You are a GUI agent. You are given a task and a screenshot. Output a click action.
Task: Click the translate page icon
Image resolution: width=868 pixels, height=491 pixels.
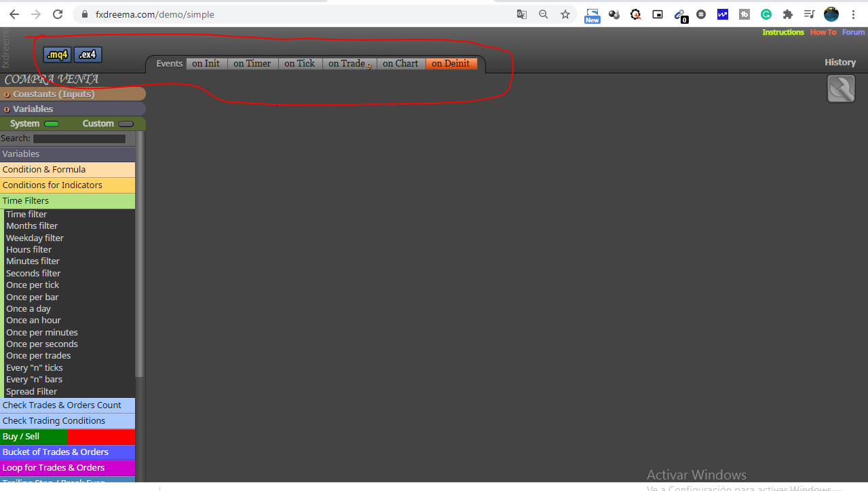[522, 14]
